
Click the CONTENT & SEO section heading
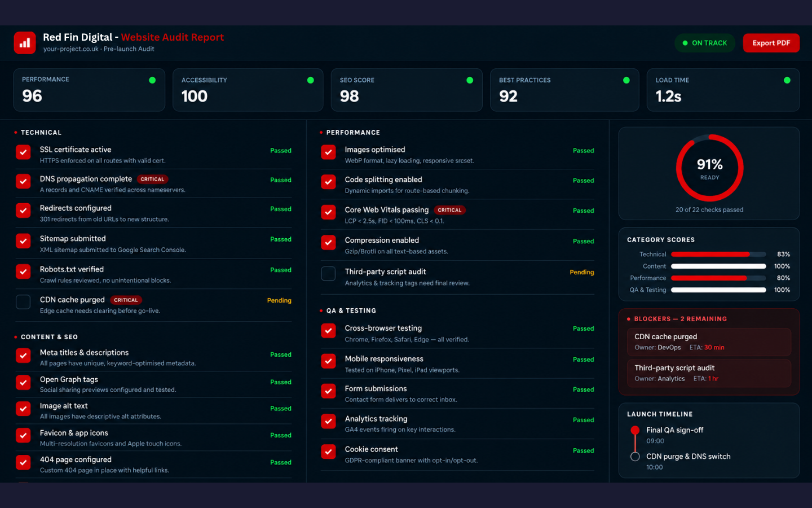[49, 337]
